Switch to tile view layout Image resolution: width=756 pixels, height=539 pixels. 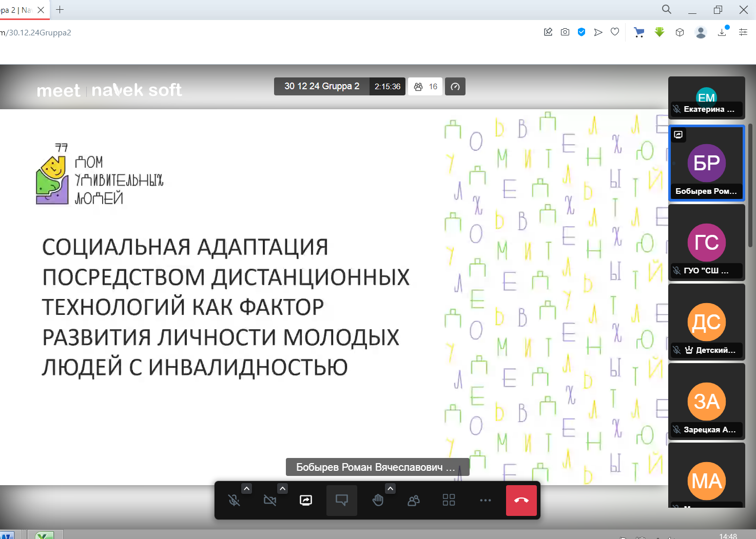pyautogui.click(x=449, y=500)
